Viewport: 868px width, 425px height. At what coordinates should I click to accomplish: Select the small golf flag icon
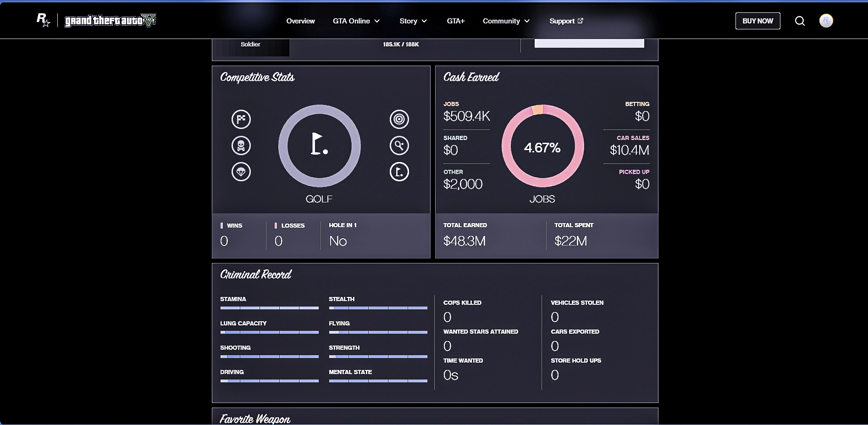pyautogui.click(x=399, y=172)
